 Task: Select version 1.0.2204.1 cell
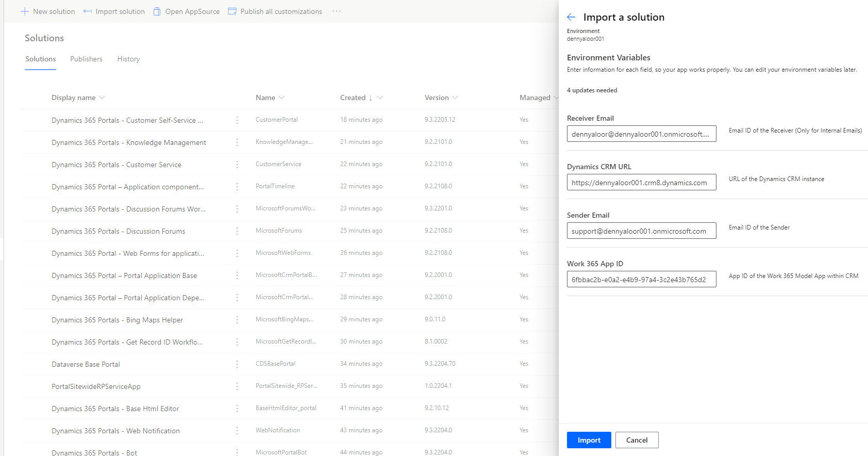pos(438,386)
